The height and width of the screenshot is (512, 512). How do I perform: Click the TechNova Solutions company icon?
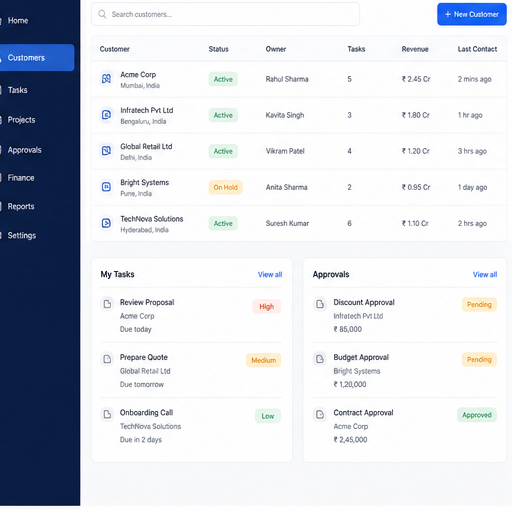pyautogui.click(x=106, y=223)
